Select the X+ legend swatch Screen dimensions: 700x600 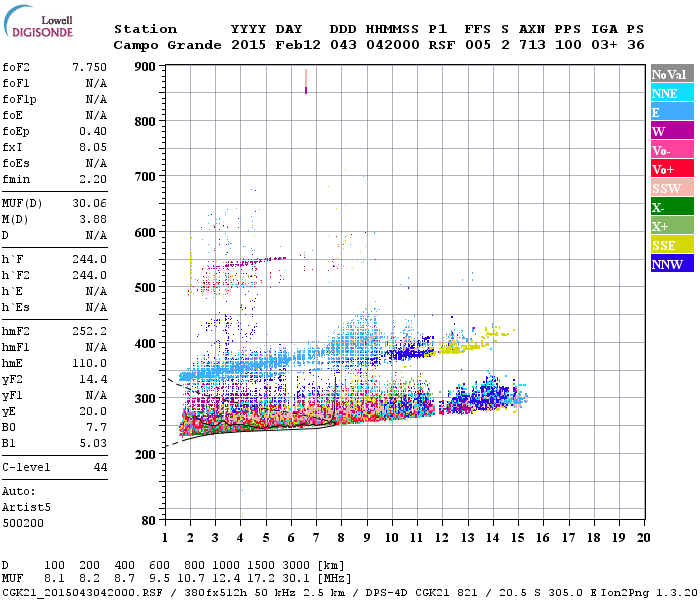(672, 226)
